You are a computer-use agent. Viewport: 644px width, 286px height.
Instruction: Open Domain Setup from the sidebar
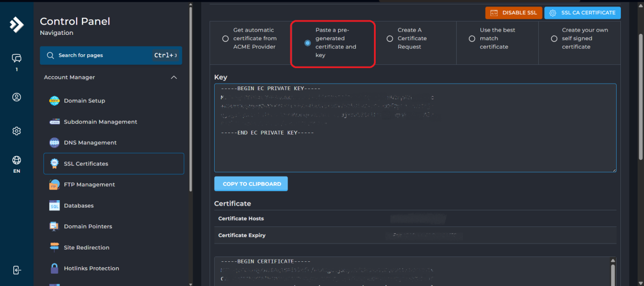pyautogui.click(x=84, y=101)
